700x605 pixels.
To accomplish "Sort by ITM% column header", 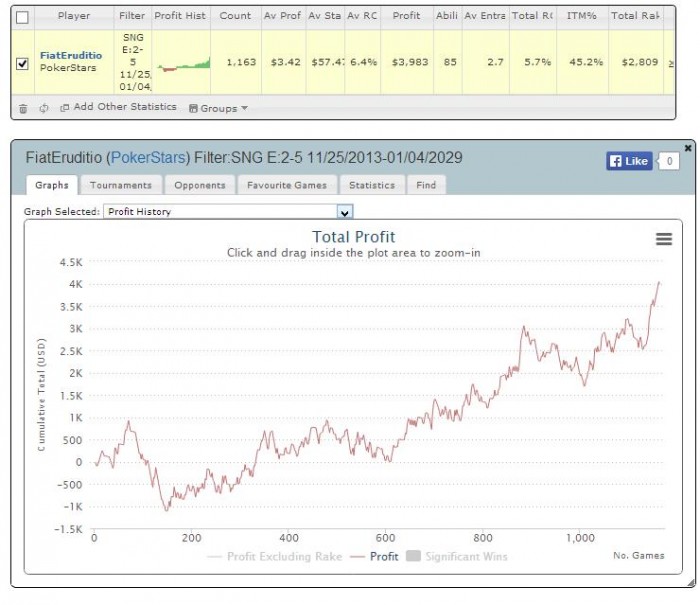I will tap(582, 16).
